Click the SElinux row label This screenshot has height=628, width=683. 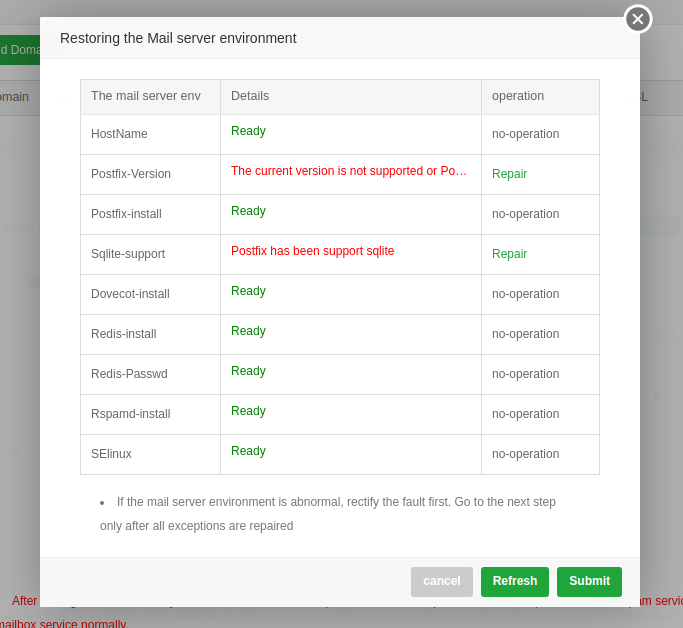(x=111, y=454)
